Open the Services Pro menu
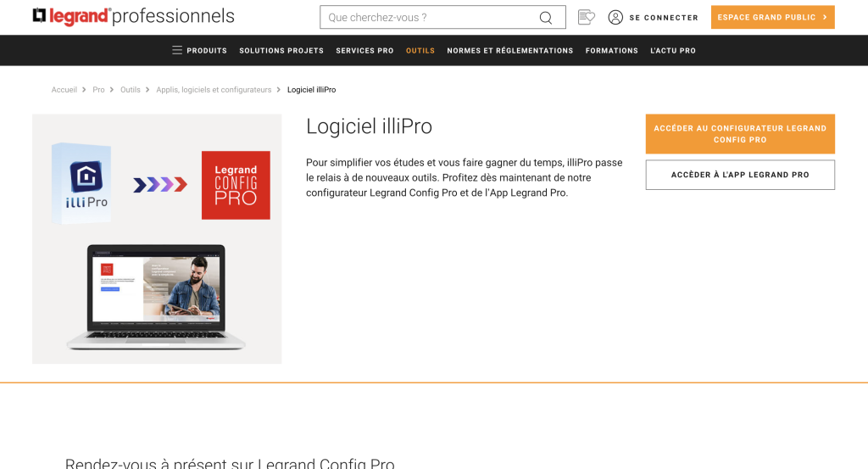Image resolution: width=868 pixels, height=469 pixels. pos(364,50)
